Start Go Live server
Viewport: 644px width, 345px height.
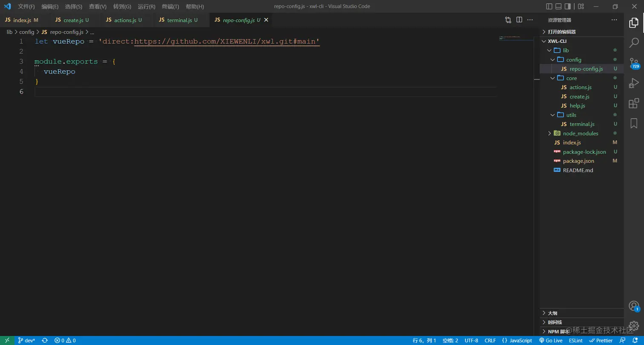[x=551, y=340]
